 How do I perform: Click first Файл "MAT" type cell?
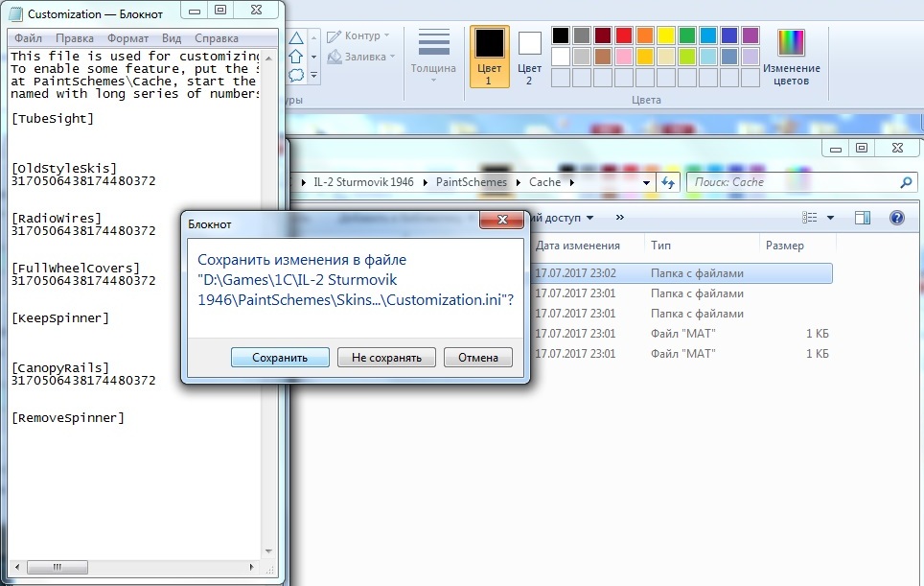tap(683, 334)
